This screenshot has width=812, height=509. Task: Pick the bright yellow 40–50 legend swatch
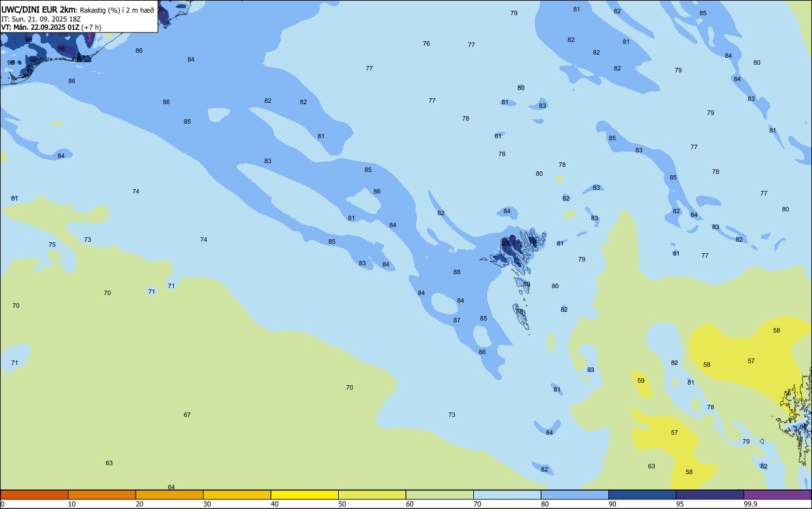point(304,494)
